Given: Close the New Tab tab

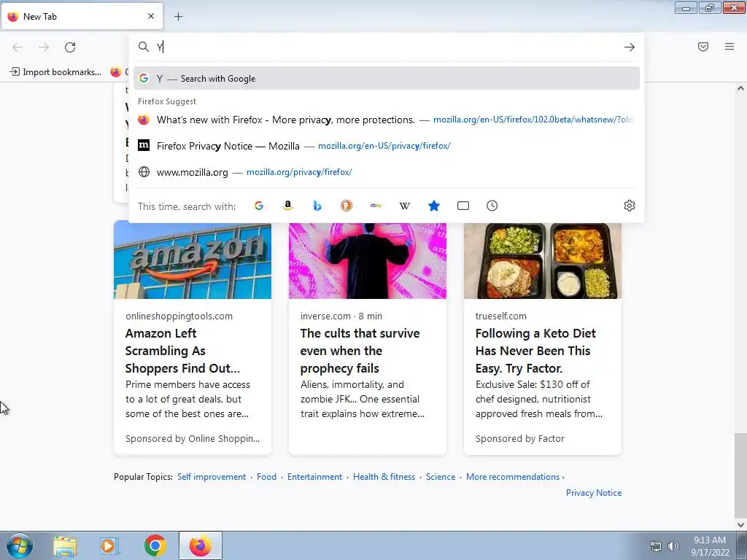Looking at the screenshot, I should (151, 16).
